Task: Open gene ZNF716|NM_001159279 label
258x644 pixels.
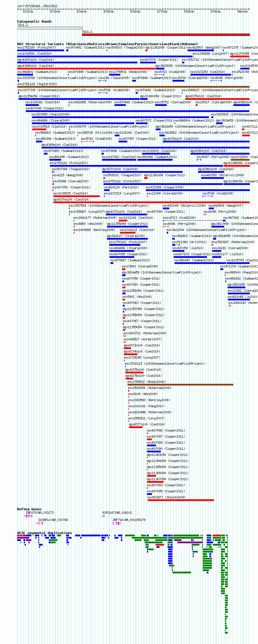Action: 129,520
